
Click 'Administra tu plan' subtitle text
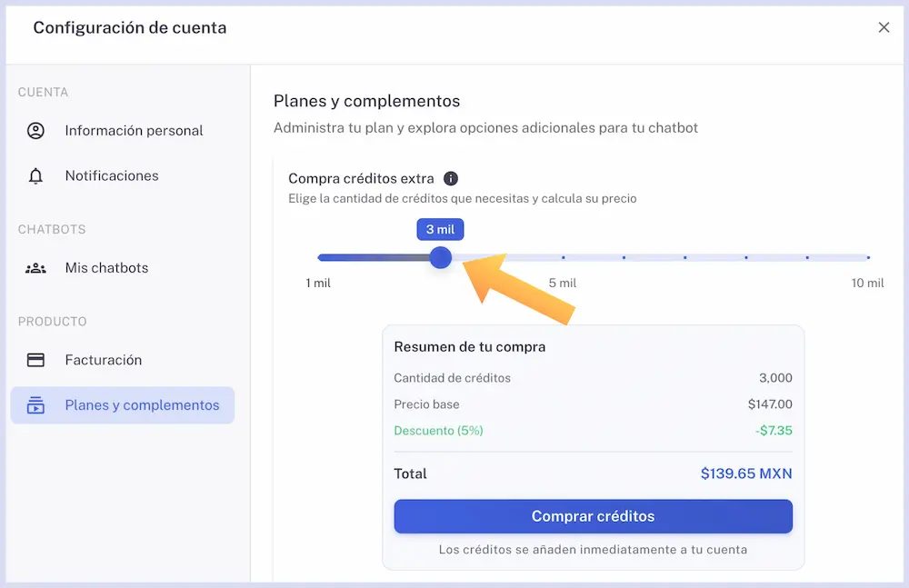[485, 128]
